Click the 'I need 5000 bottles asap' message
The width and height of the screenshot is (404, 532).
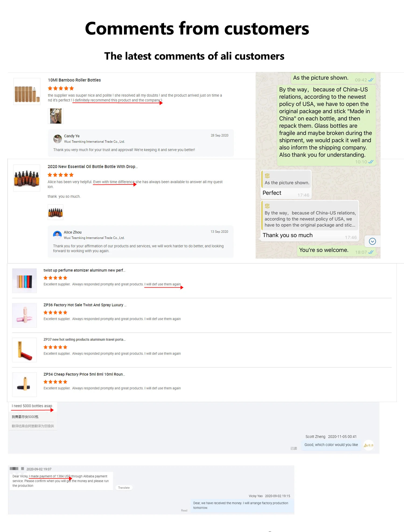(32, 406)
